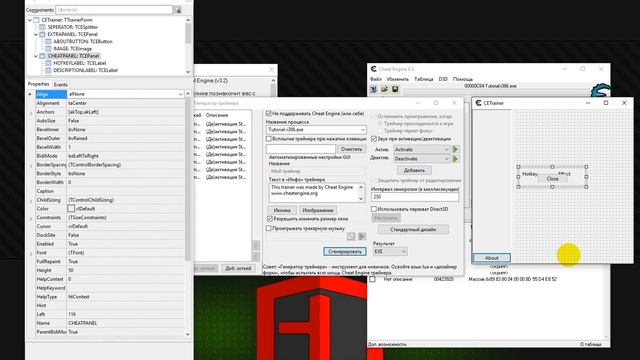Play the Activate sound with the green arrow

pos(456,149)
